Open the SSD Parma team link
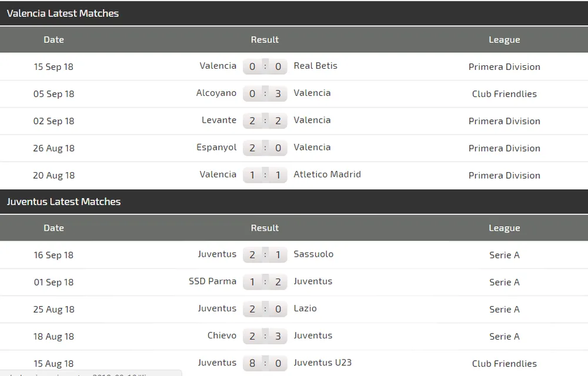This screenshot has height=376, width=588. tap(212, 281)
